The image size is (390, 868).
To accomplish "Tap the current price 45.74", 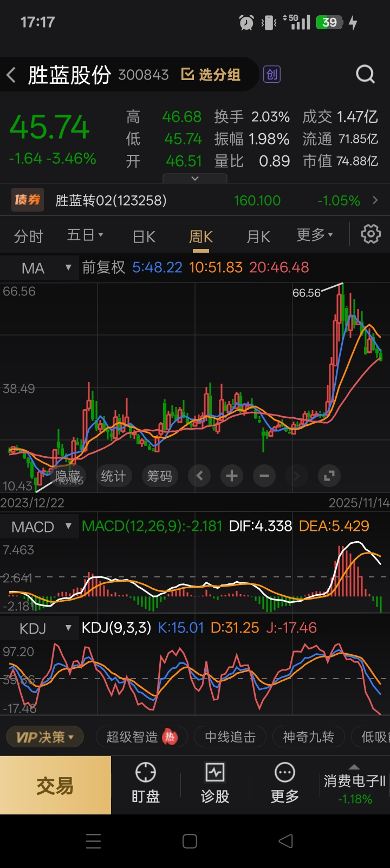I will [49, 127].
